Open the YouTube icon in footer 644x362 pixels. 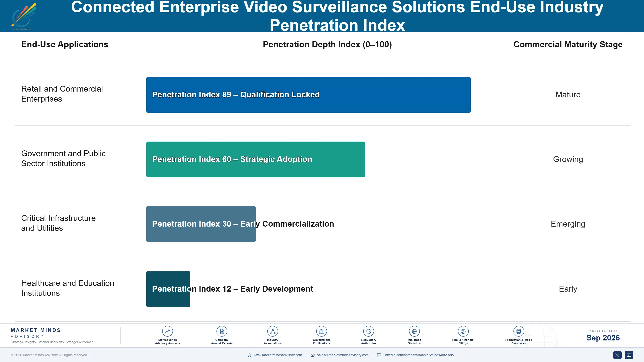coord(629,355)
